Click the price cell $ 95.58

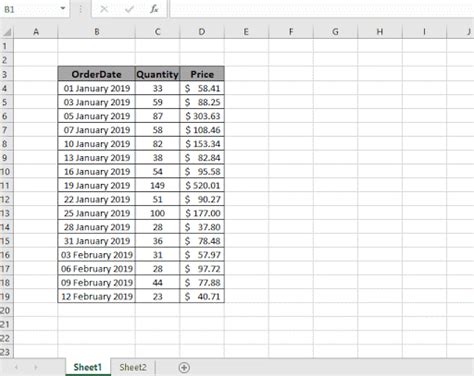202,171
